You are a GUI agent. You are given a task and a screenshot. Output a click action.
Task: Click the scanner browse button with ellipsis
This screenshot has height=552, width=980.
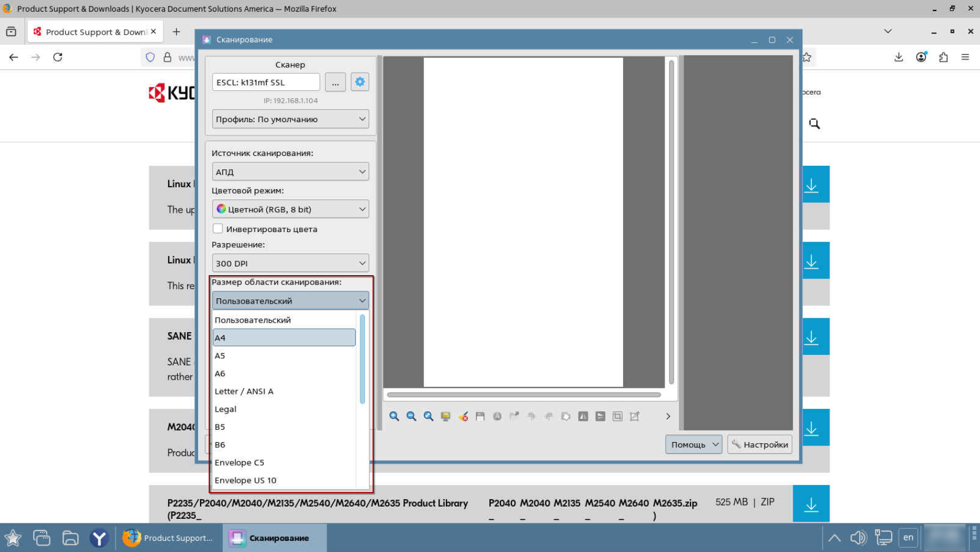pyautogui.click(x=335, y=83)
